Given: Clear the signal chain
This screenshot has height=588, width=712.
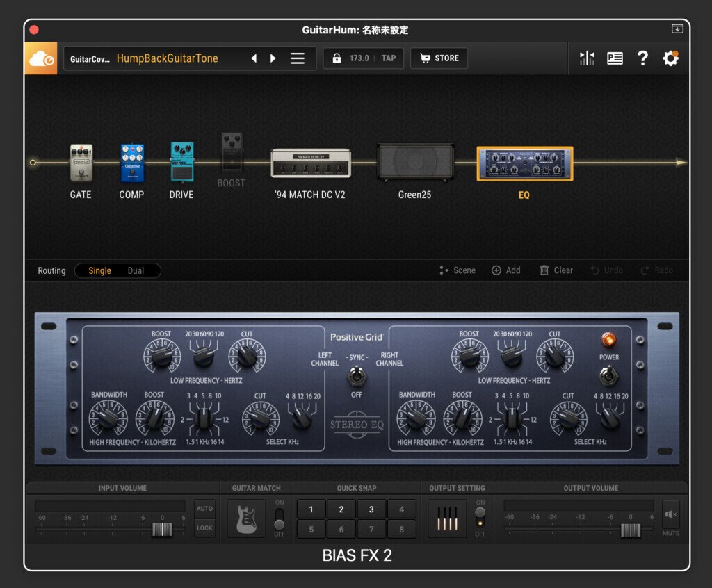Looking at the screenshot, I should (556, 270).
